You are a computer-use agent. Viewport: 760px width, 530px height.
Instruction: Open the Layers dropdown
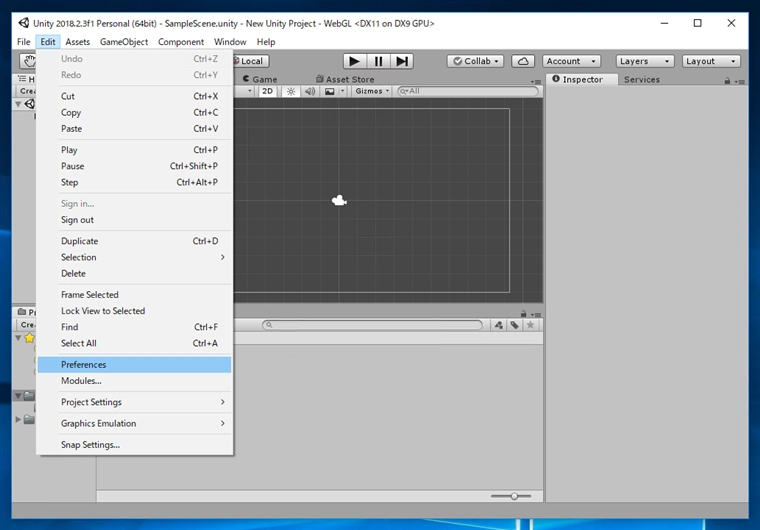645,61
